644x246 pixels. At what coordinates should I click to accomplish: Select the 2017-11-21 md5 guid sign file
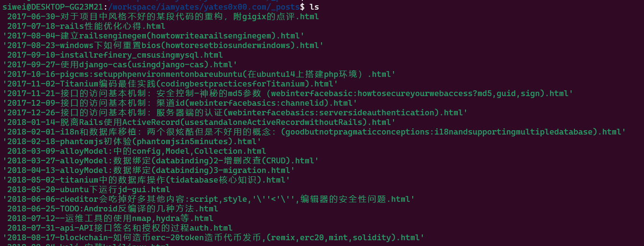288,93
